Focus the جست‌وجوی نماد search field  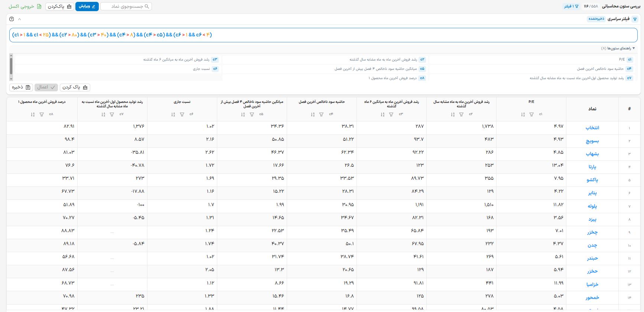tap(126, 6)
